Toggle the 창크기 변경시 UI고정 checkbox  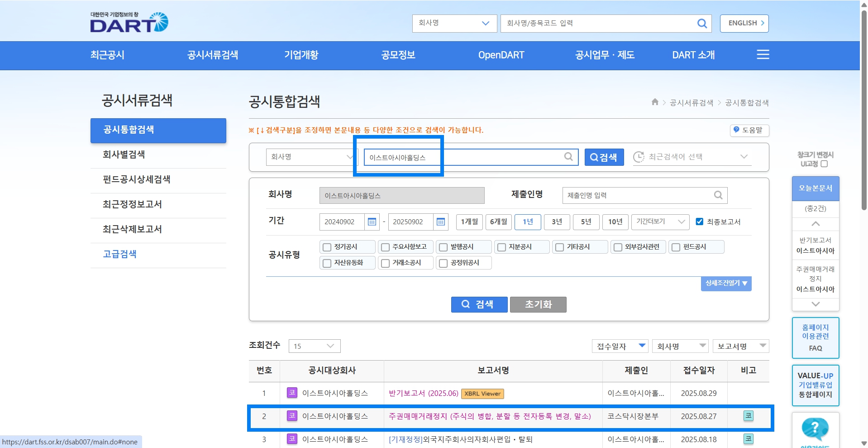[824, 164]
